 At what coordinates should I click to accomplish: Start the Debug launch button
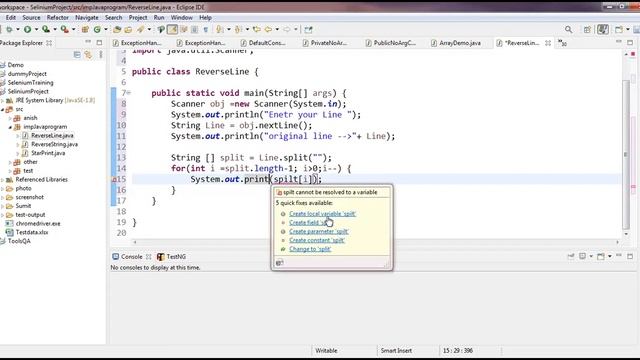click(9, 29)
